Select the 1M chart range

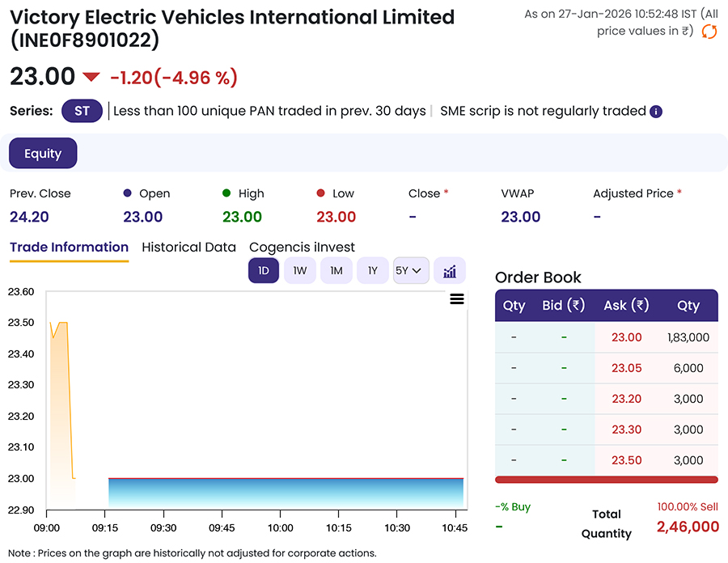336,271
